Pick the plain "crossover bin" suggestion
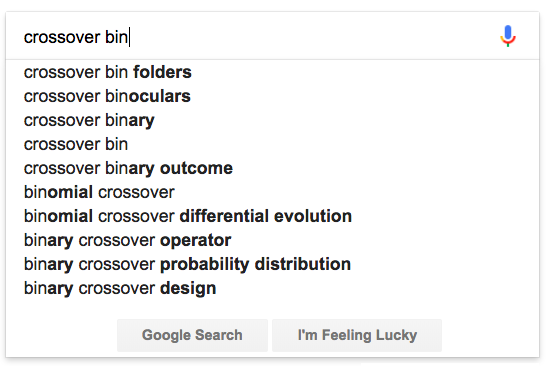This screenshot has height=366, width=547. pos(272,144)
